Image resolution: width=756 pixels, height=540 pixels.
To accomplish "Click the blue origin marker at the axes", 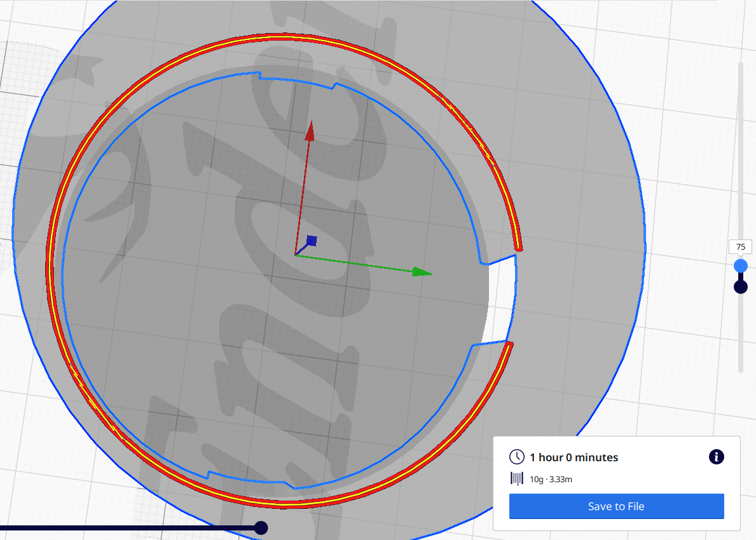I will [x=311, y=241].
